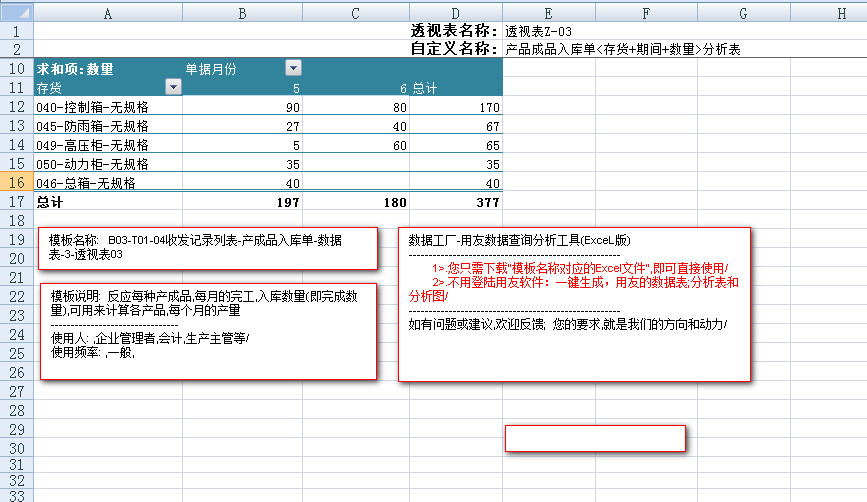Open the 单据月份 filter dropdown
Viewport: 867px width, 502px height.
293,68
